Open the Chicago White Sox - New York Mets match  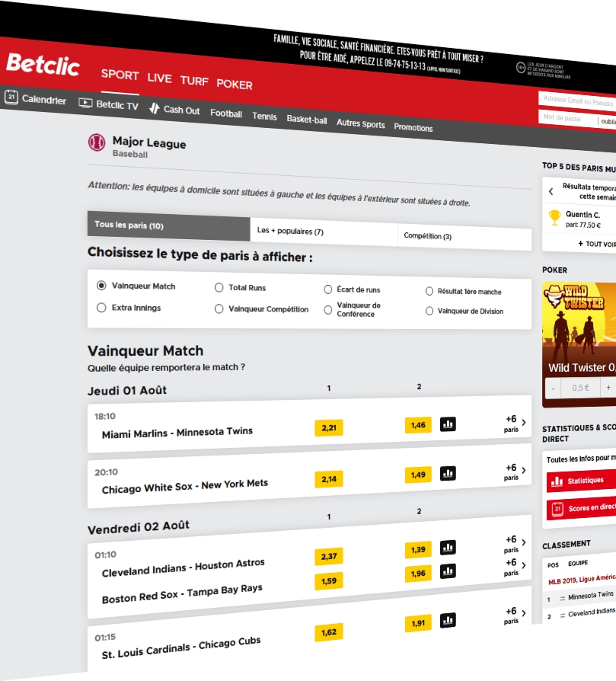[185, 486]
